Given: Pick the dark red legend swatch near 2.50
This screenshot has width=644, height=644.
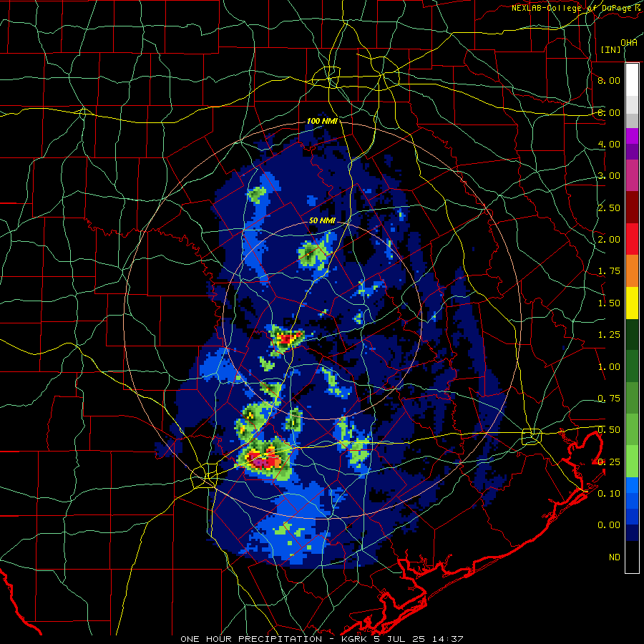Looking at the screenshot, I should (632, 208).
